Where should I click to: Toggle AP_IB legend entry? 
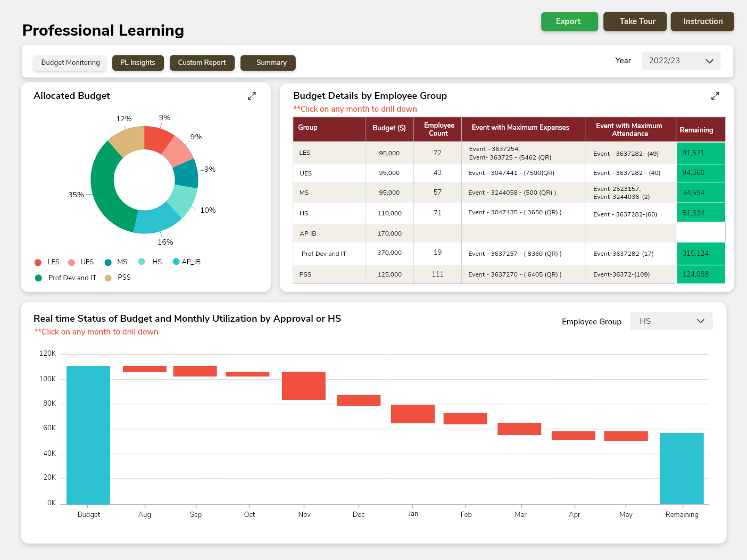point(187,262)
